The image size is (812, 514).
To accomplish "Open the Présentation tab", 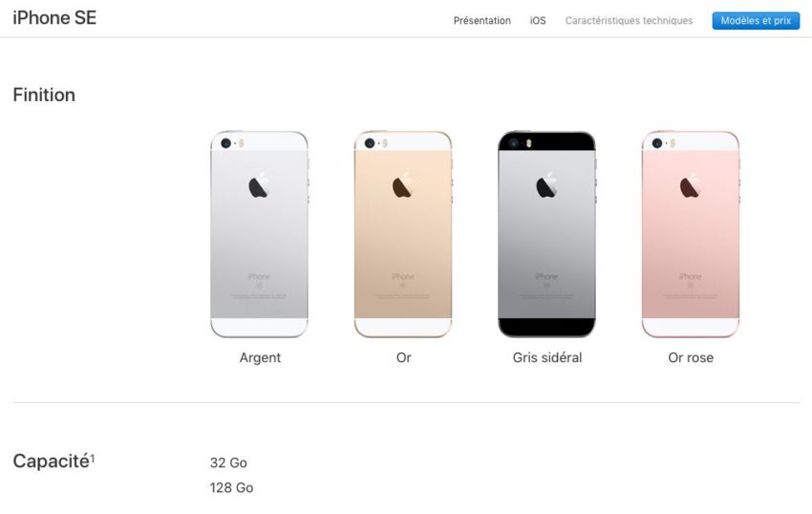I will [482, 21].
